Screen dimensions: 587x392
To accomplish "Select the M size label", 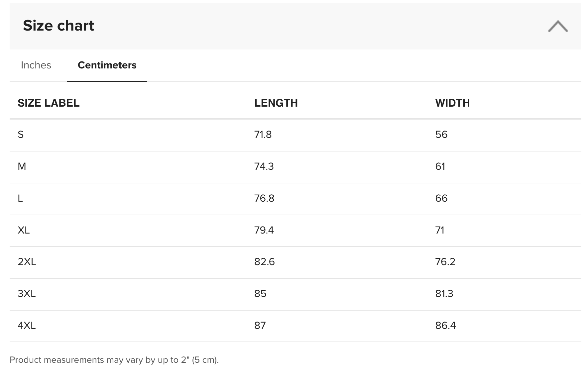I will pos(22,166).
